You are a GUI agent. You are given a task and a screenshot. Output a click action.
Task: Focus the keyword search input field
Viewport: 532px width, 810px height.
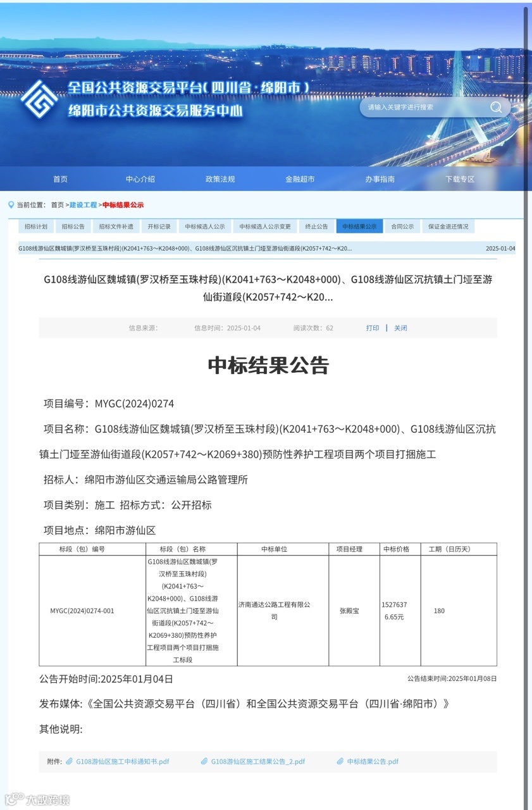[425, 107]
